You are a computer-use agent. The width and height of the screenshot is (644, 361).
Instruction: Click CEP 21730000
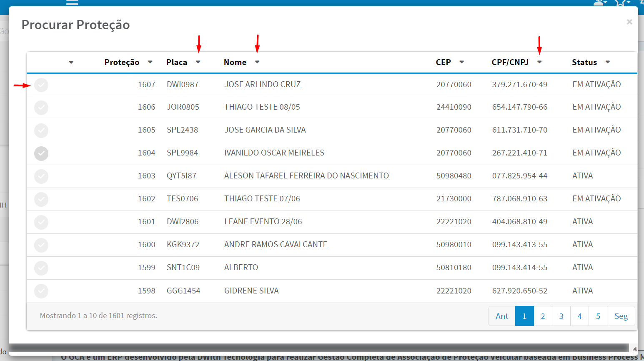pos(454,199)
